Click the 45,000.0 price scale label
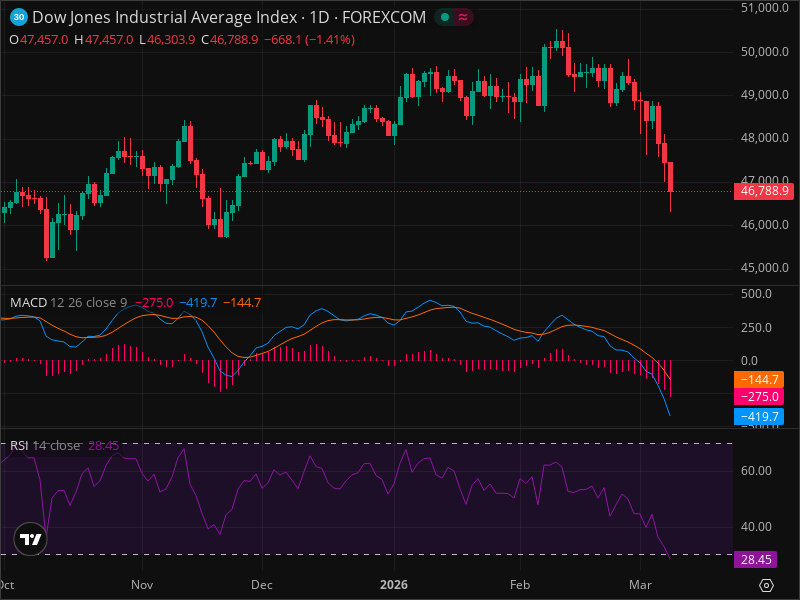The width and height of the screenshot is (800, 600). (764, 268)
